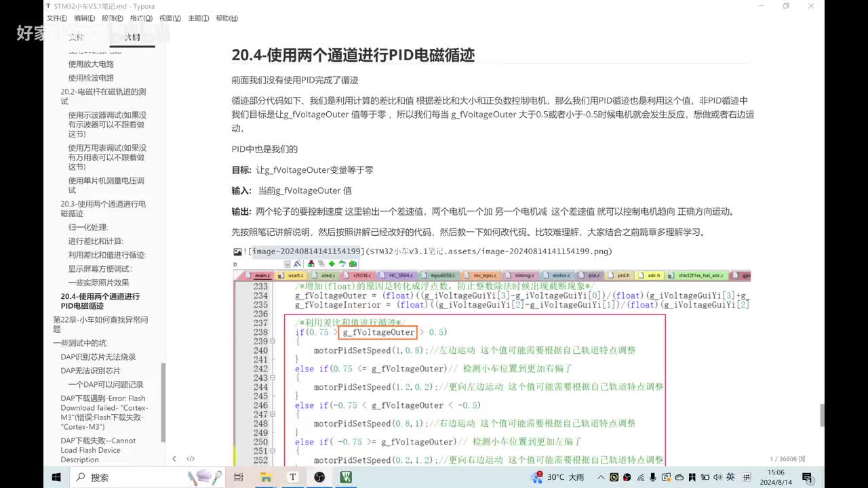
Task: Jump to 进行差比和计算 section
Action: click(96, 241)
